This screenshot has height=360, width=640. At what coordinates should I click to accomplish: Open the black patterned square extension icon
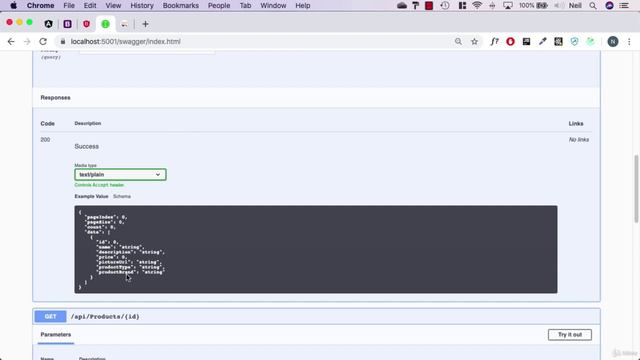(x=558, y=42)
